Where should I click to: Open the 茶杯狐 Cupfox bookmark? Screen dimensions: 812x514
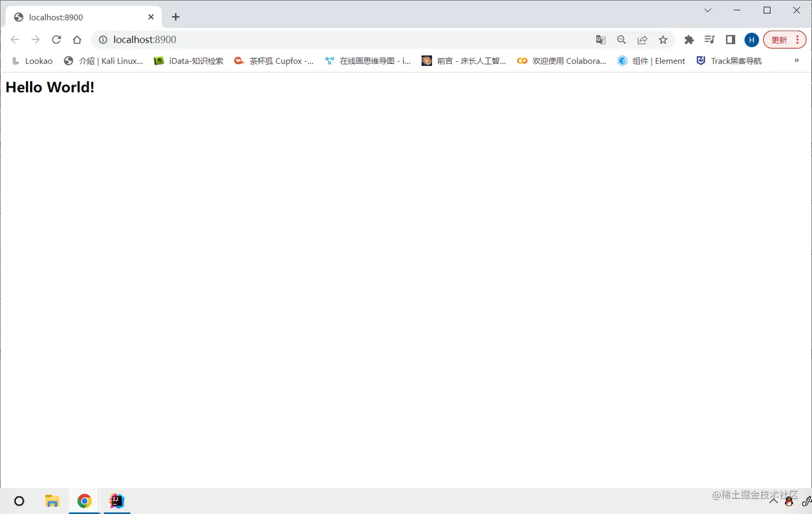point(274,61)
